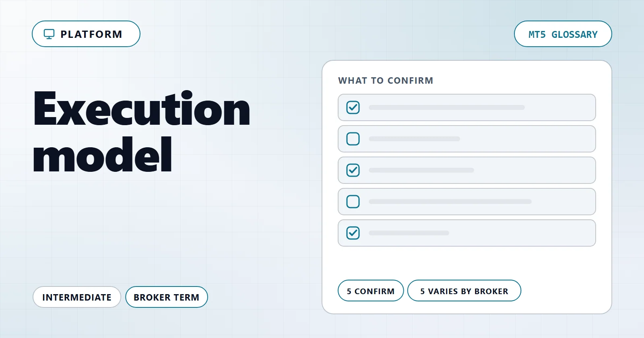Open the MT5 GLOSSARY pill
The height and width of the screenshot is (338, 644).
coord(563,34)
